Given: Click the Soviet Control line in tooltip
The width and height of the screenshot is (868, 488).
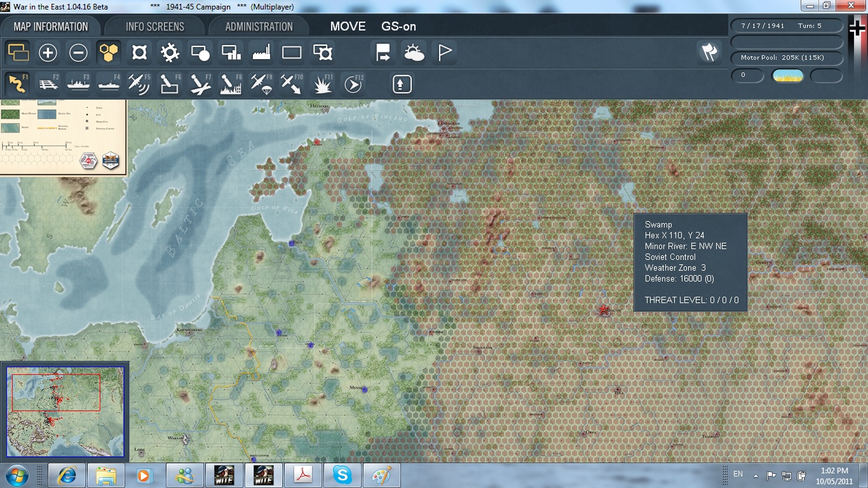Looking at the screenshot, I should pyautogui.click(x=670, y=257).
